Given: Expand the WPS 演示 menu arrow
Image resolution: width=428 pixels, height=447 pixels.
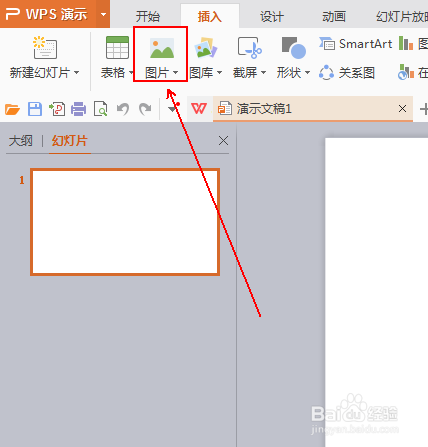Looking at the screenshot, I should (x=103, y=14).
